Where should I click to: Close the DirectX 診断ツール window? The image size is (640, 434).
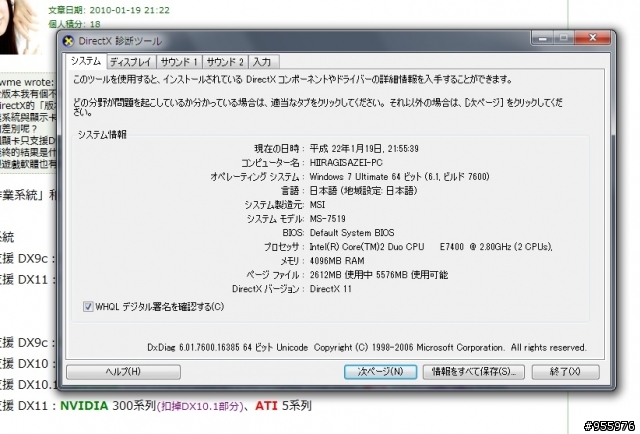point(593,38)
